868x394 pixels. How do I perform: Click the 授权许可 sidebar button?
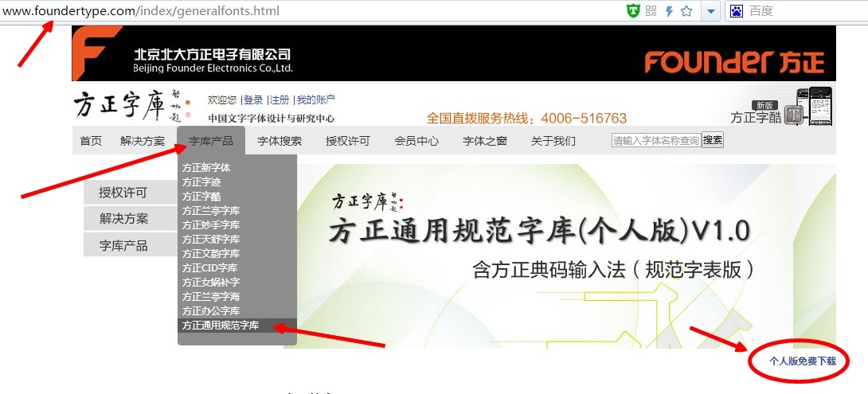[130, 193]
